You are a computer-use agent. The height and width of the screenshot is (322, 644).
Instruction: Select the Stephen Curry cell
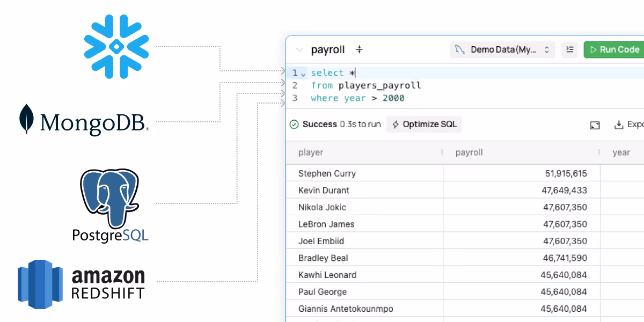[364, 173]
